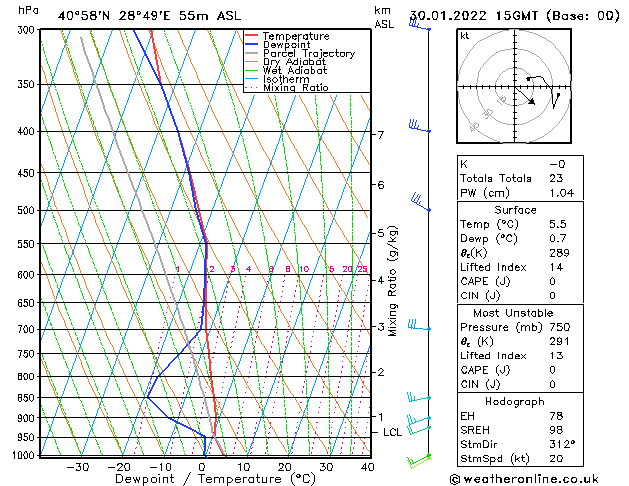Click the Mixing Ratio legend entry
The width and height of the screenshot is (629, 486).
click(x=287, y=88)
